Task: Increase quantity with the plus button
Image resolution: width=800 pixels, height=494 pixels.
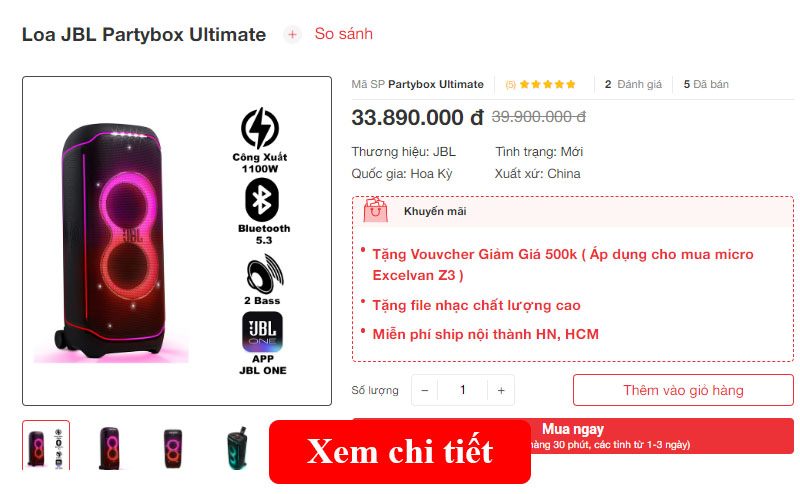Action: [x=501, y=390]
